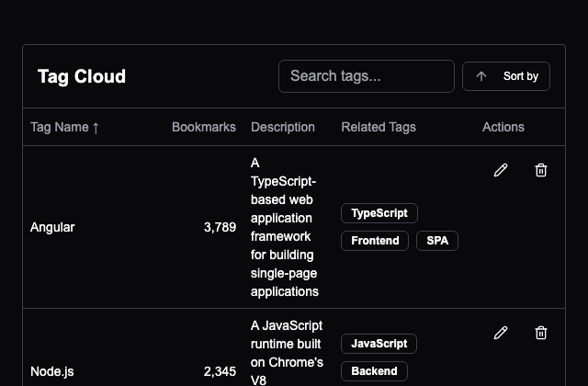Image resolution: width=588 pixels, height=386 pixels.
Task: Delete the Angular tag with trash icon
Action: (541, 170)
